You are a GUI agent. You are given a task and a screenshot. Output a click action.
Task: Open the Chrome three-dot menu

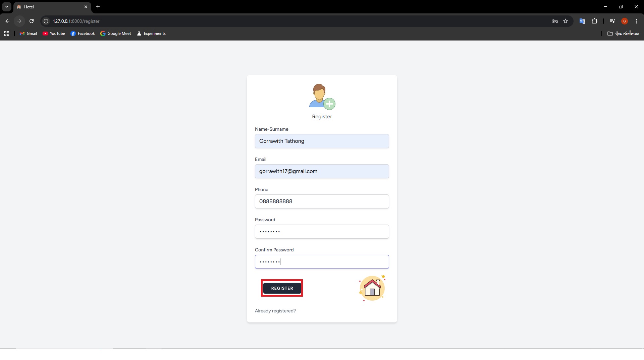[x=636, y=21]
